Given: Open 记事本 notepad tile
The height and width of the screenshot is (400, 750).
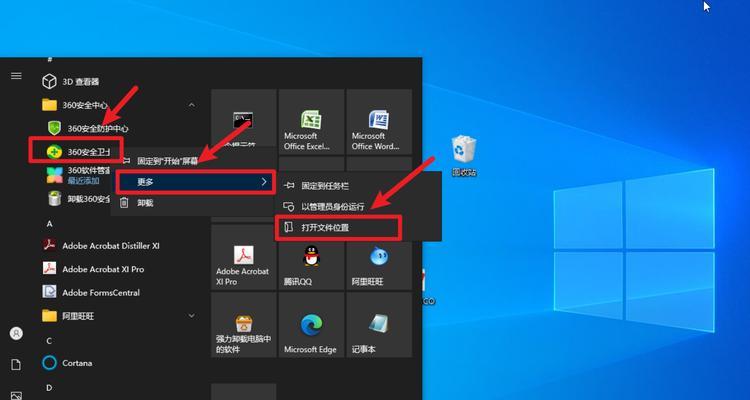Looking at the screenshot, I should click(379, 325).
